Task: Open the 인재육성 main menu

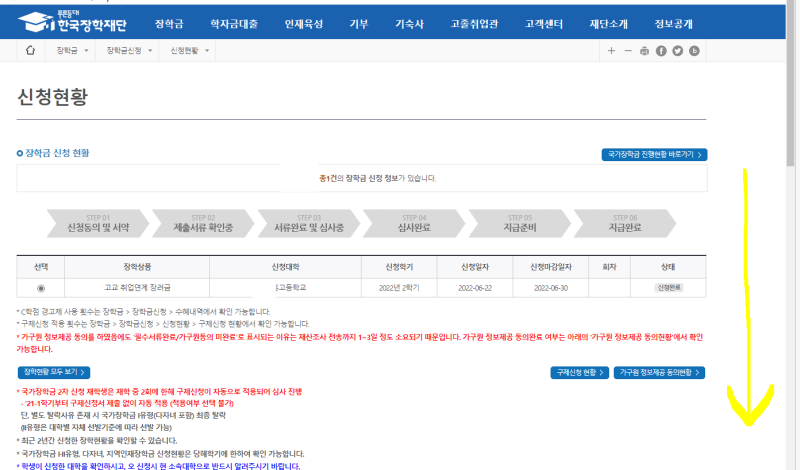Action: pyautogui.click(x=304, y=24)
